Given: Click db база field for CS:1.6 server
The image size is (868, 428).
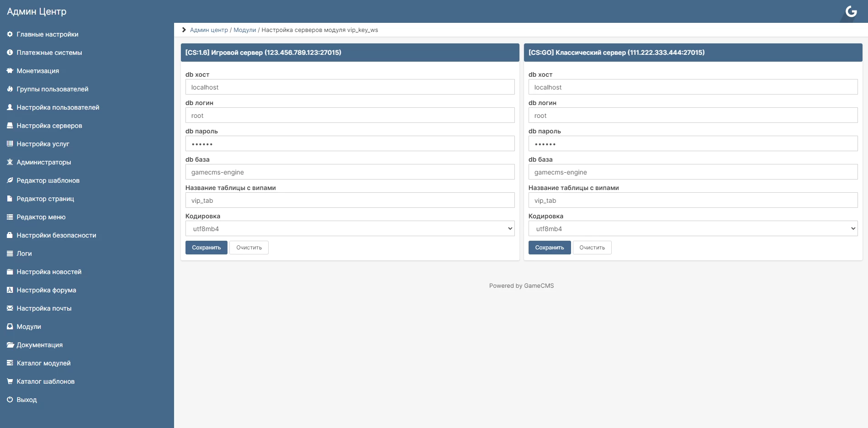Looking at the screenshot, I should click(x=350, y=172).
